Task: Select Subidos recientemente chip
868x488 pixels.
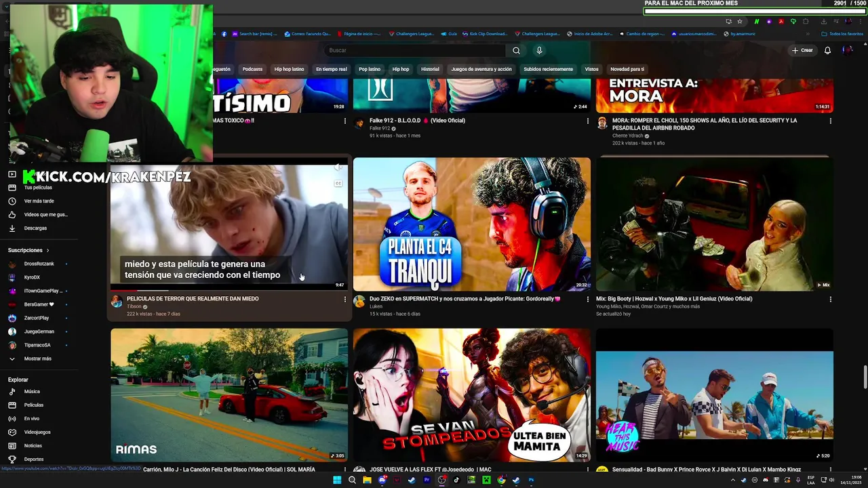Action: coord(548,69)
